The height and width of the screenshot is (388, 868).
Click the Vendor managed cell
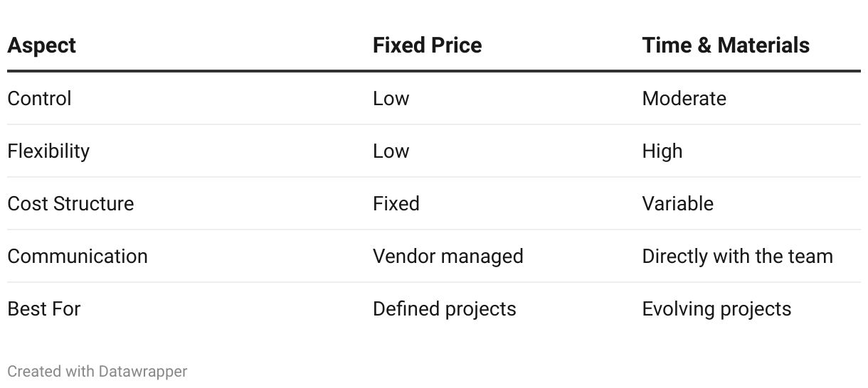click(448, 256)
